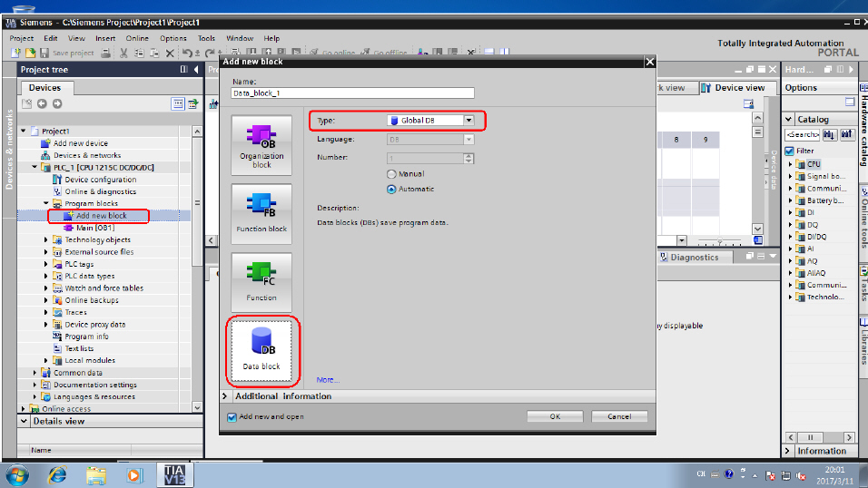Image resolution: width=868 pixels, height=488 pixels.
Task: Click the catalog search down icon
Action: coord(829,134)
